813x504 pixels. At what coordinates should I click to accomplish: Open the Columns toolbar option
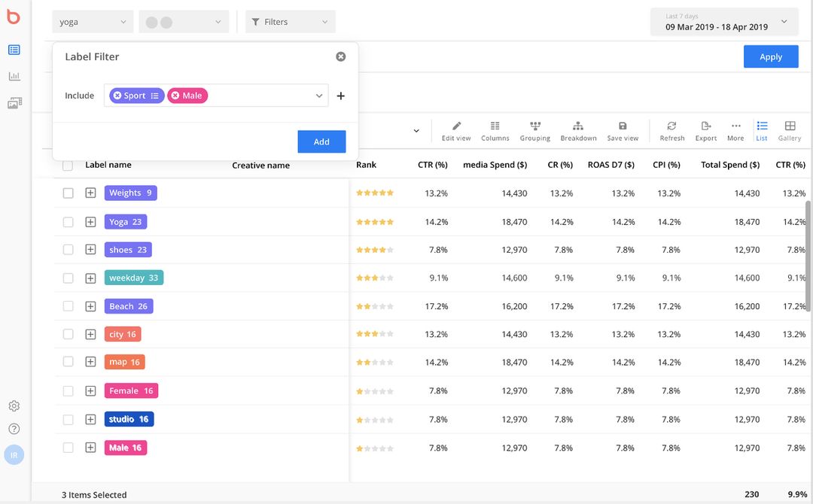click(x=495, y=131)
